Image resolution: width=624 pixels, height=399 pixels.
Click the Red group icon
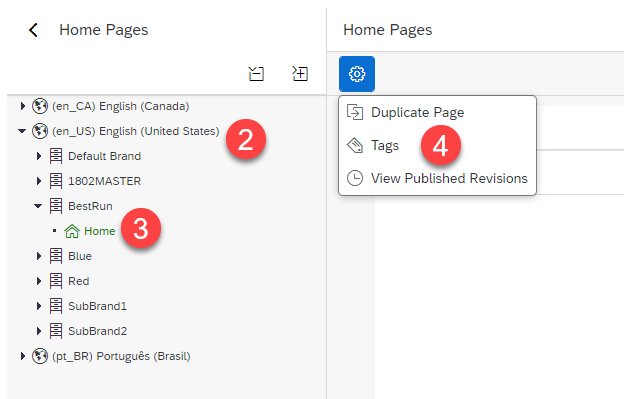pyautogui.click(x=56, y=281)
